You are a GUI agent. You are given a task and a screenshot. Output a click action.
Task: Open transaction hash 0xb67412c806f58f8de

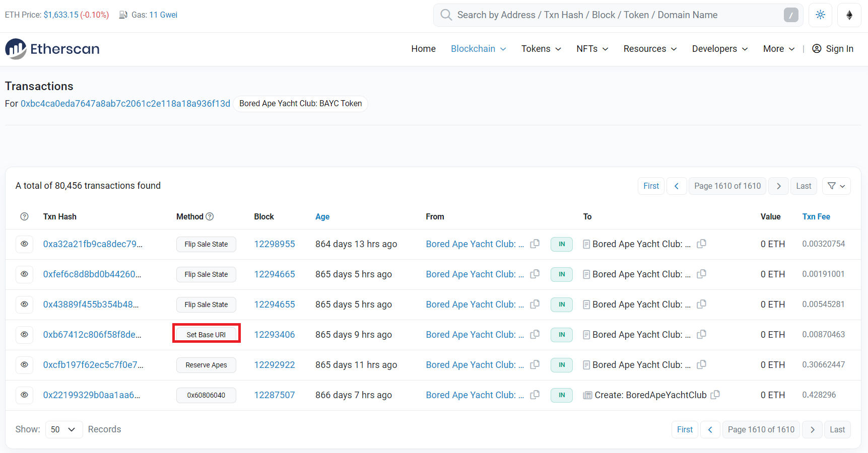tap(92, 334)
